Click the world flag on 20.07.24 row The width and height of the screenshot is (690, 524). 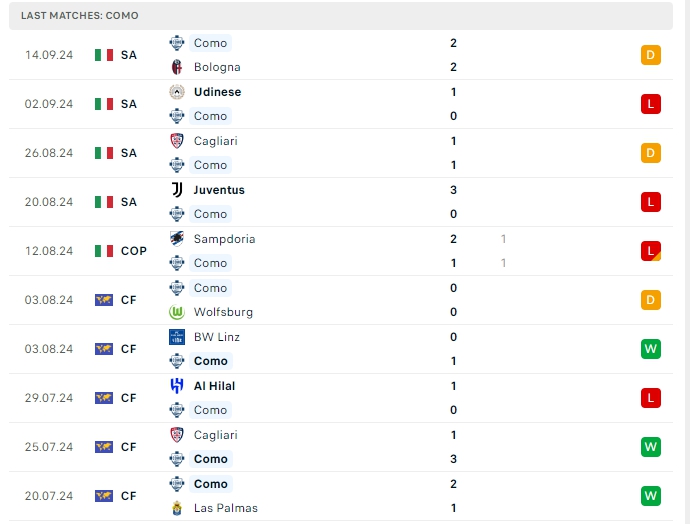[x=104, y=496]
